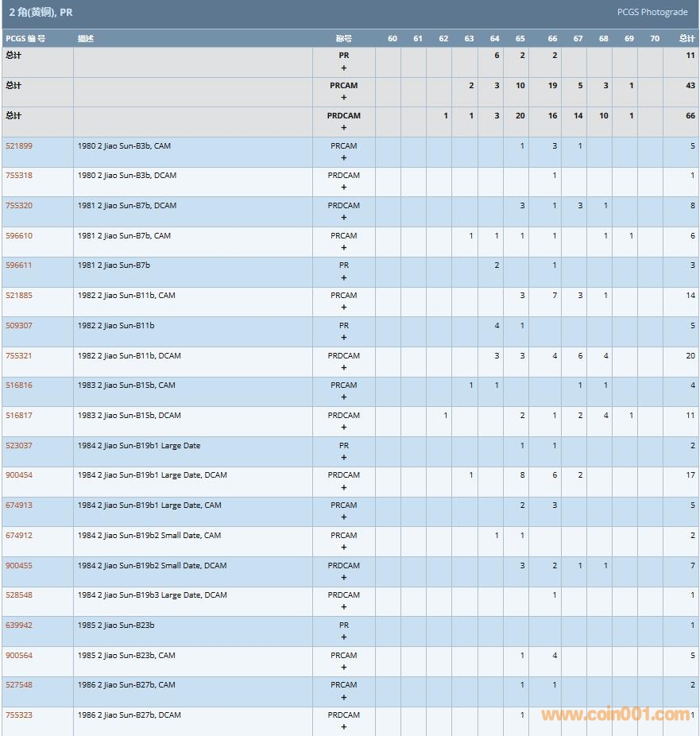Select grade 65 column header
Image resolution: width=700 pixels, height=736 pixels.
click(520, 39)
